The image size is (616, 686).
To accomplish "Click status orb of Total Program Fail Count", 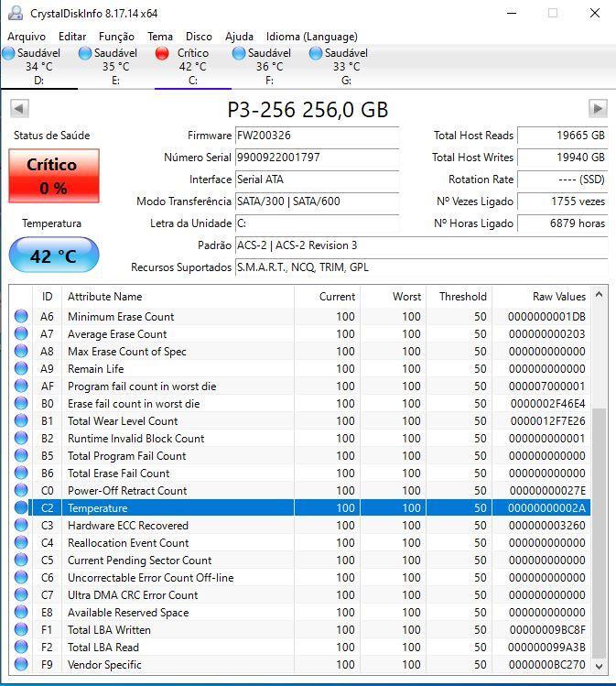I will [21, 455].
